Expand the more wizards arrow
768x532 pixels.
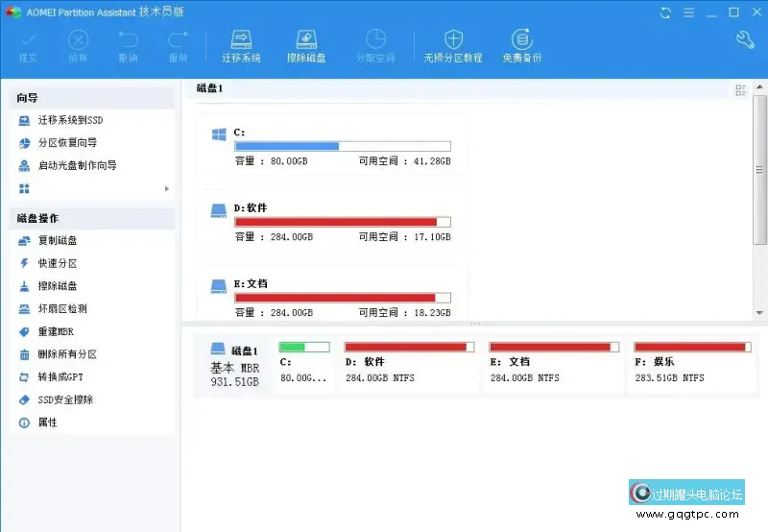pos(167,188)
